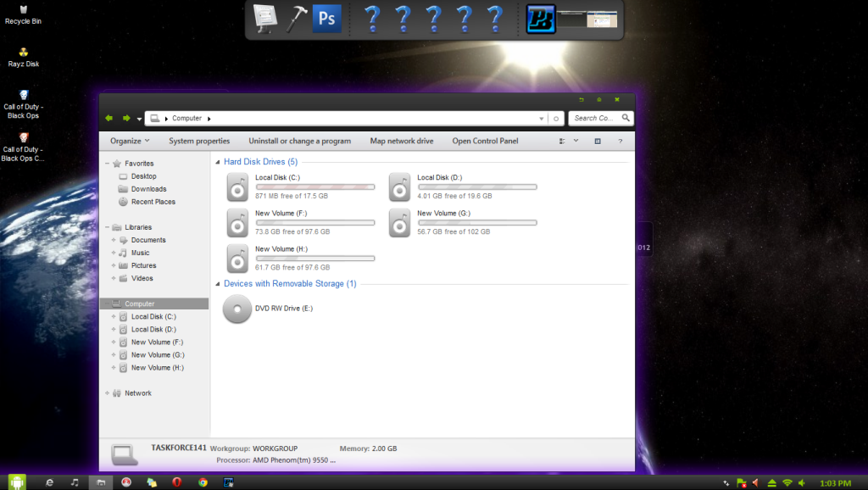868x490 pixels.
Task: Click the Search Computer input field
Action: [593, 118]
